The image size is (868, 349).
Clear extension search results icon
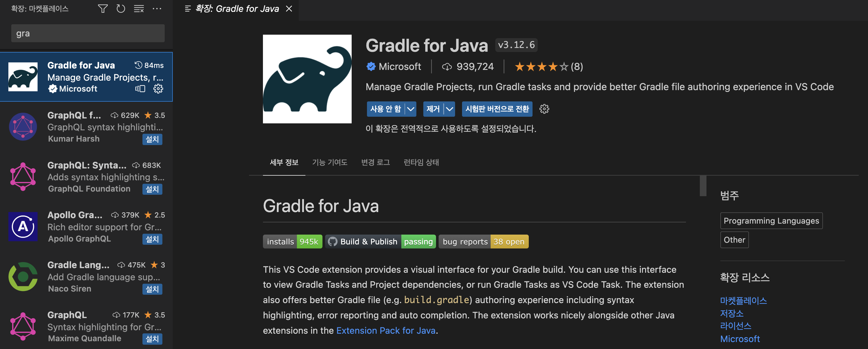coord(139,9)
